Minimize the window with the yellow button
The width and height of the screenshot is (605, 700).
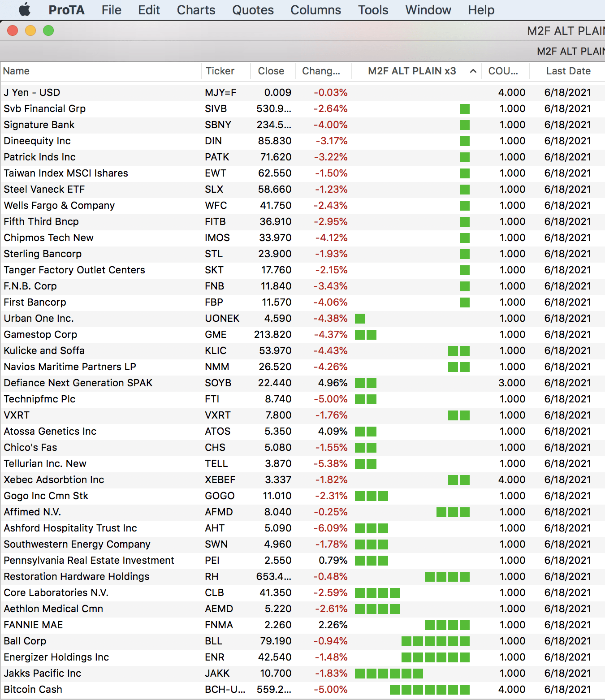[30, 30]
